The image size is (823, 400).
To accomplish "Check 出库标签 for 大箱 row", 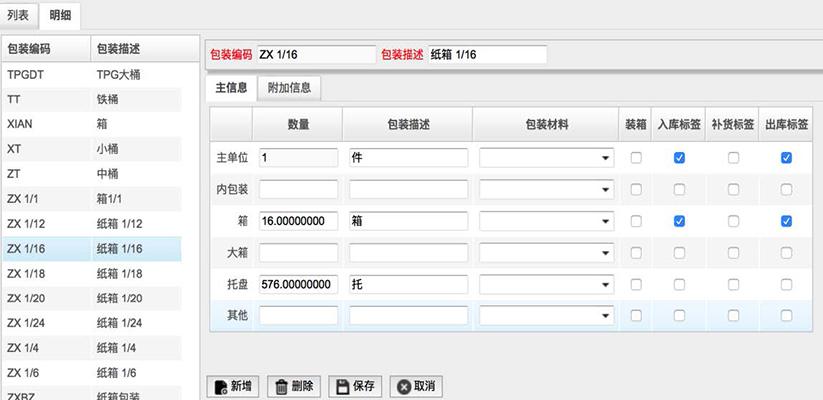I will pyautogui.click(x=786, y=253).
